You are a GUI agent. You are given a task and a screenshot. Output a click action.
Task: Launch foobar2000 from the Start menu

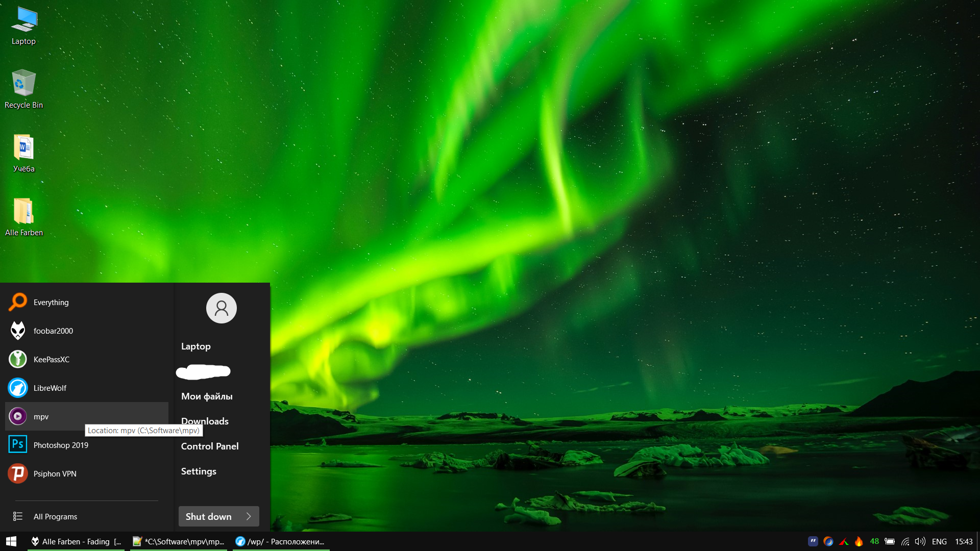(53, 331)
